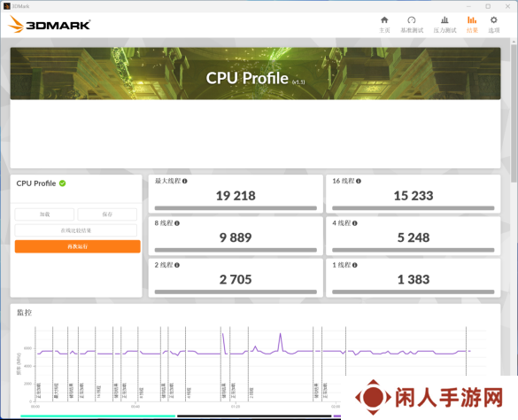Click the orange Run Again (再次运行) button
The image size is (518, 420).
coord(78,246)
